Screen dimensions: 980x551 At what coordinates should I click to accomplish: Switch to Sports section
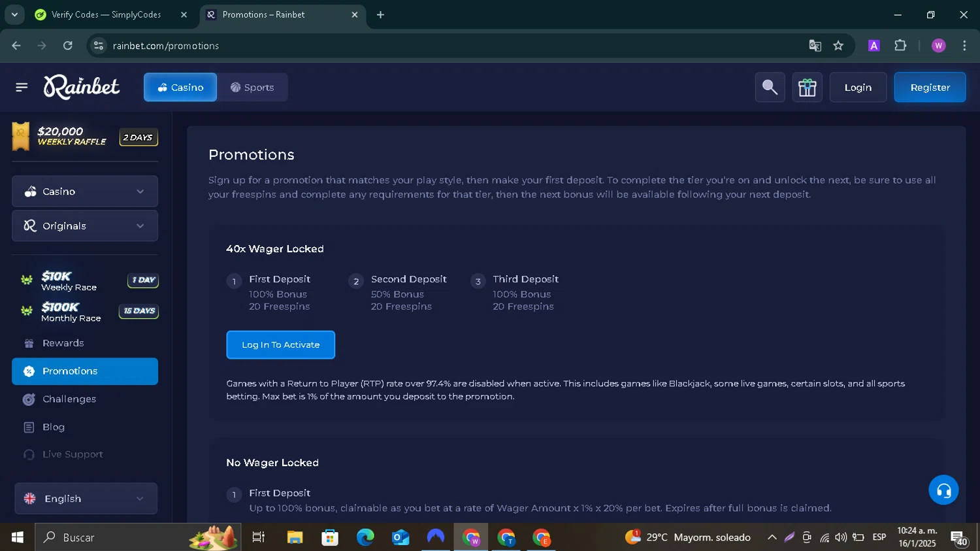[252, 87]
